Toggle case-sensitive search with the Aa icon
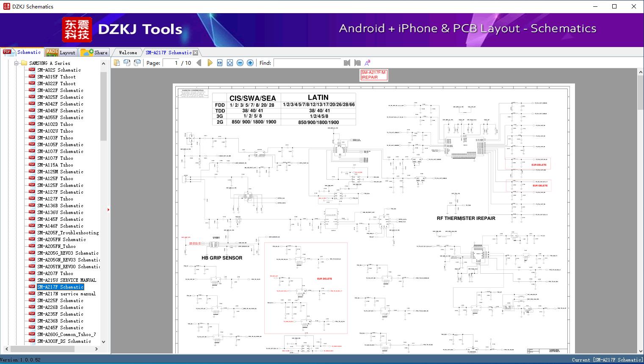The height and width of the screenshot is (364, 644). click(367, 62)
